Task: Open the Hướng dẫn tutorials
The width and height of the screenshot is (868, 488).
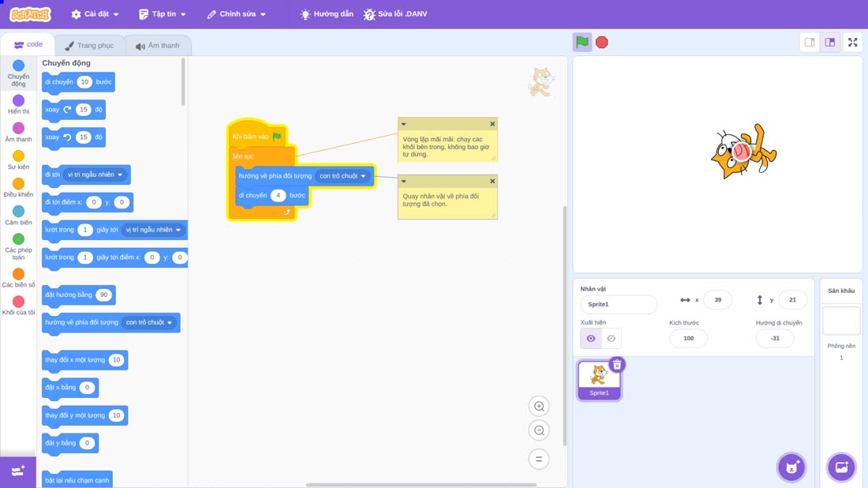Action: [327, 14]
